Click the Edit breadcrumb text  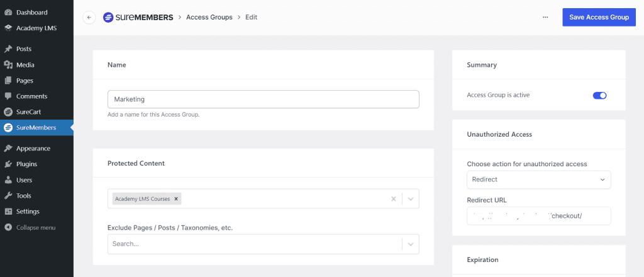[252, 17]
